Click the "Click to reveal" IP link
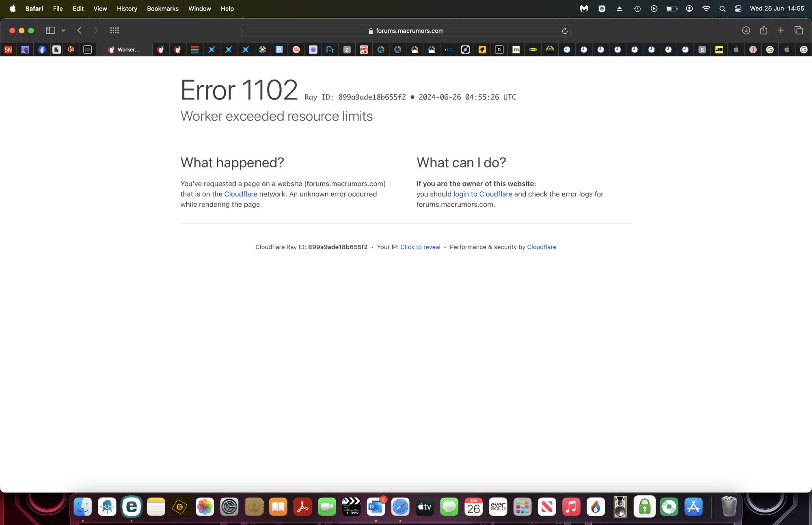This screenshot has height=525, width=812. click(x=420, y=247)
